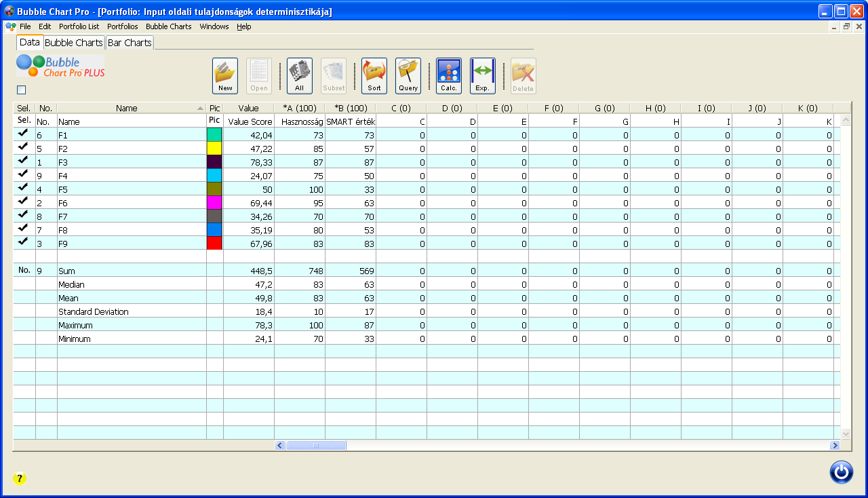Select the Value Score cell 78,33

pos(249,162)
